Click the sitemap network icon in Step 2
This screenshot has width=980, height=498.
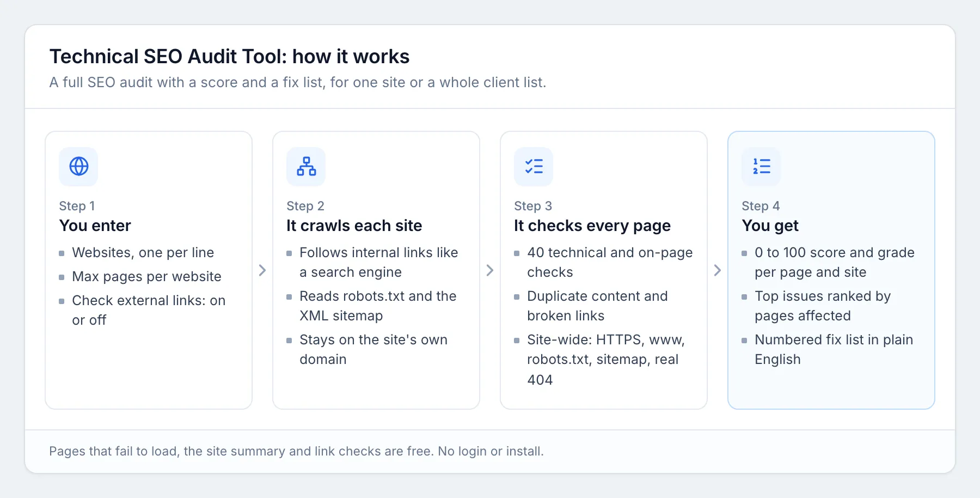pos(307,166)
